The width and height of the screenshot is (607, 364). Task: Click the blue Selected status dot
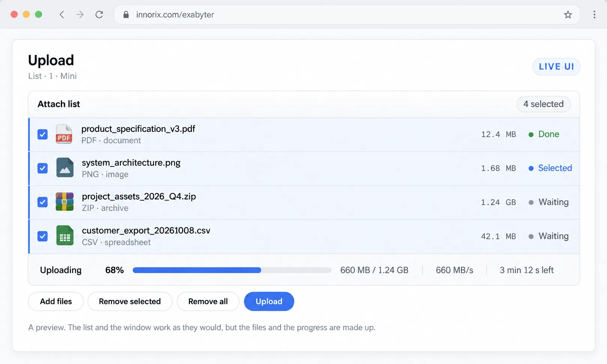(531, 168)
